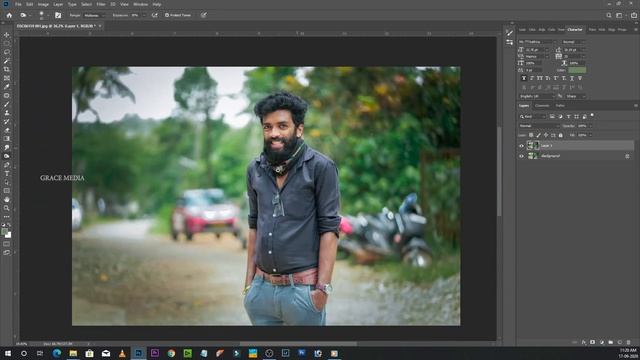This screenshot has width=640, height=360.
Task: Select the Character panel tab
Action: [575, 29]
